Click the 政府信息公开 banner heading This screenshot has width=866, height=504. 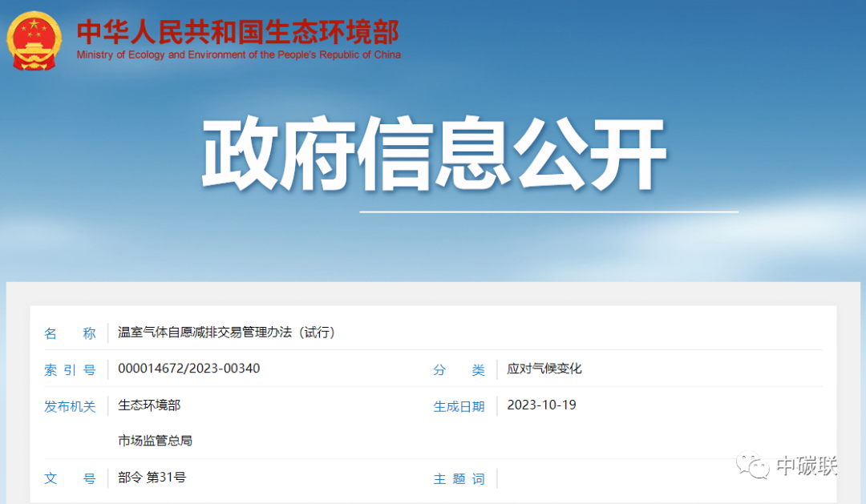pyautogui.click(x=434, y=154)
